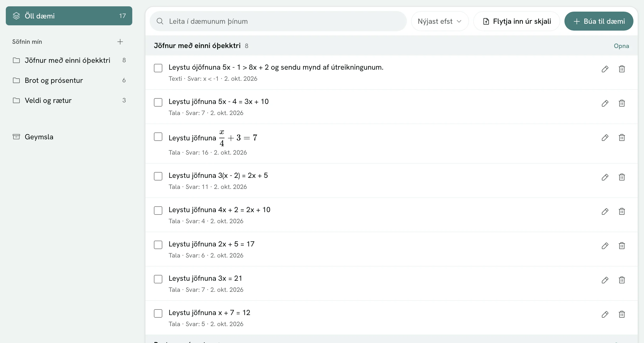This screenshot has height=343, width=644.
Task: Edit the x/4 + 3 = 7 problem
Action: click(x=605, y=137)
